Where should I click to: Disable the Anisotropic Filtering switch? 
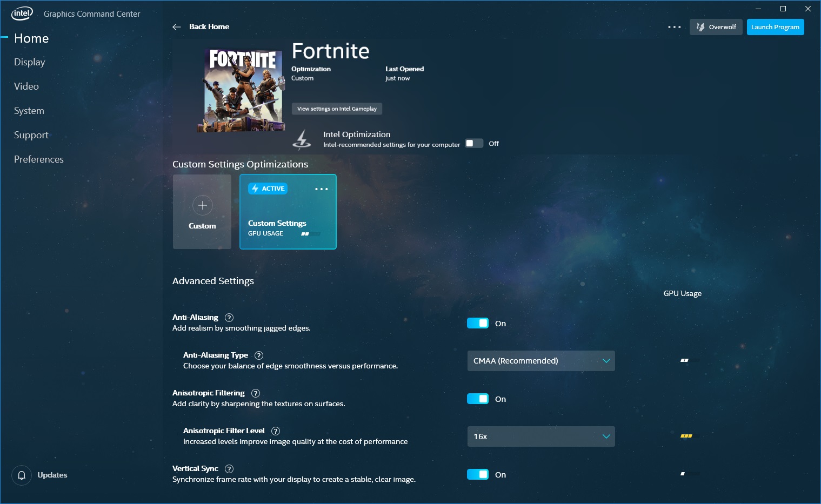coord(478,399)
